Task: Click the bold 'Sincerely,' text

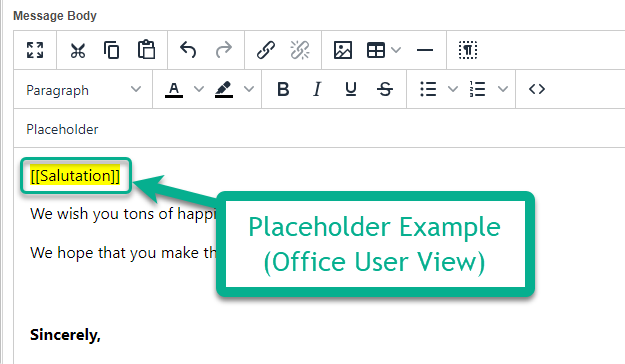Action: pyautogui.click(x=65, y=335)
